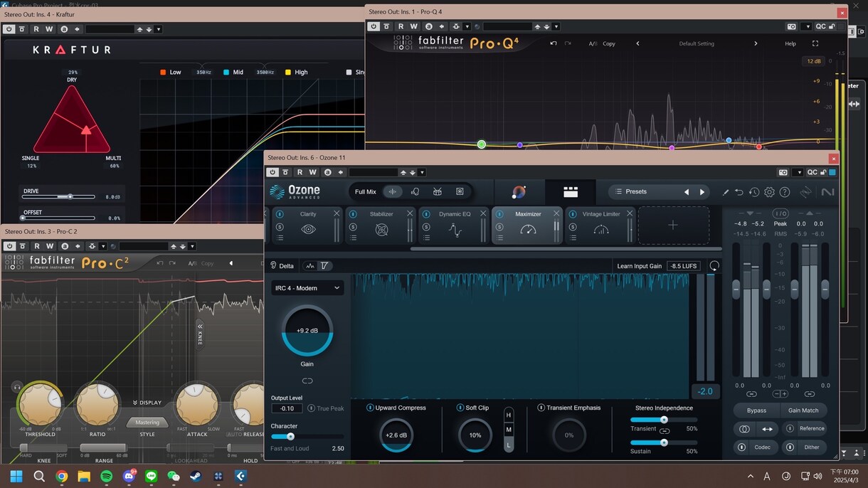This screenshot has height=488, width=868.
Task: Select the drums focus icon in Ozone
Action: 438,191
